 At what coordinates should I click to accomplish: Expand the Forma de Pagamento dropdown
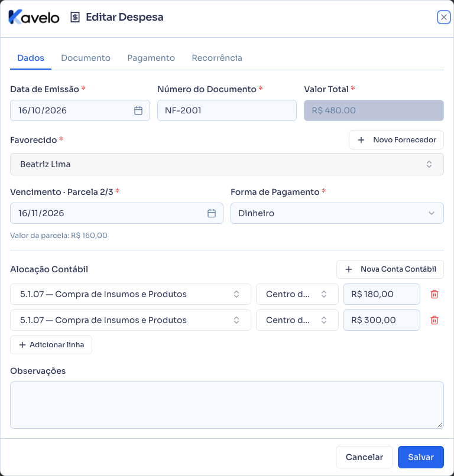[337, 213]
